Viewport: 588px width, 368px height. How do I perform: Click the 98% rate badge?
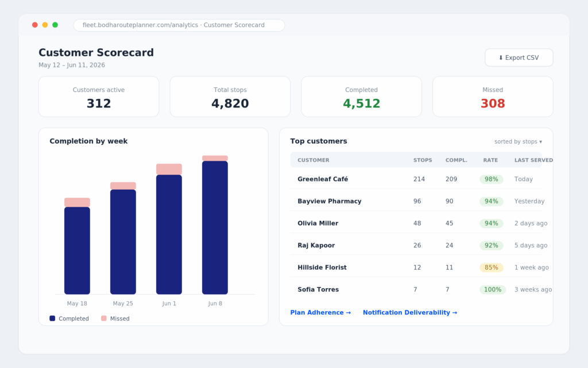[x=492, y=179]
